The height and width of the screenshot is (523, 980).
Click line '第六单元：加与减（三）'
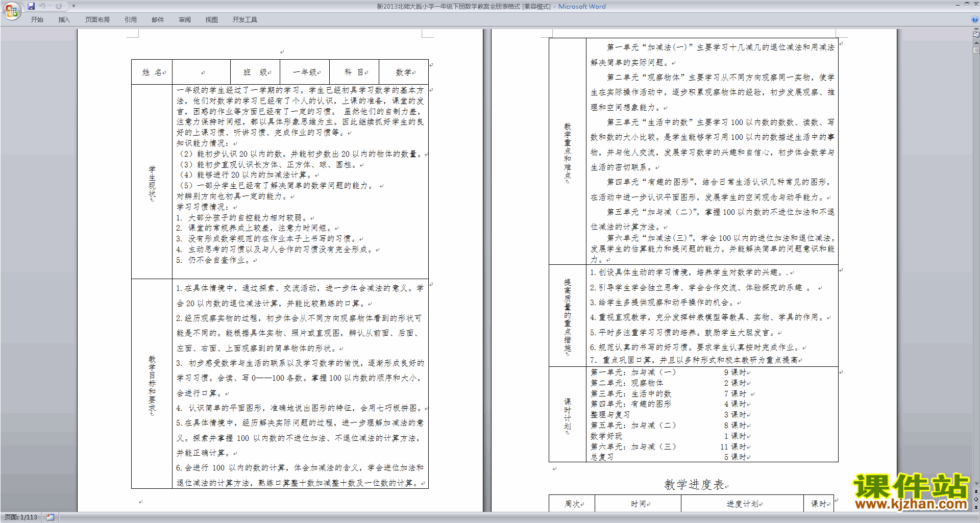[633, 447]
